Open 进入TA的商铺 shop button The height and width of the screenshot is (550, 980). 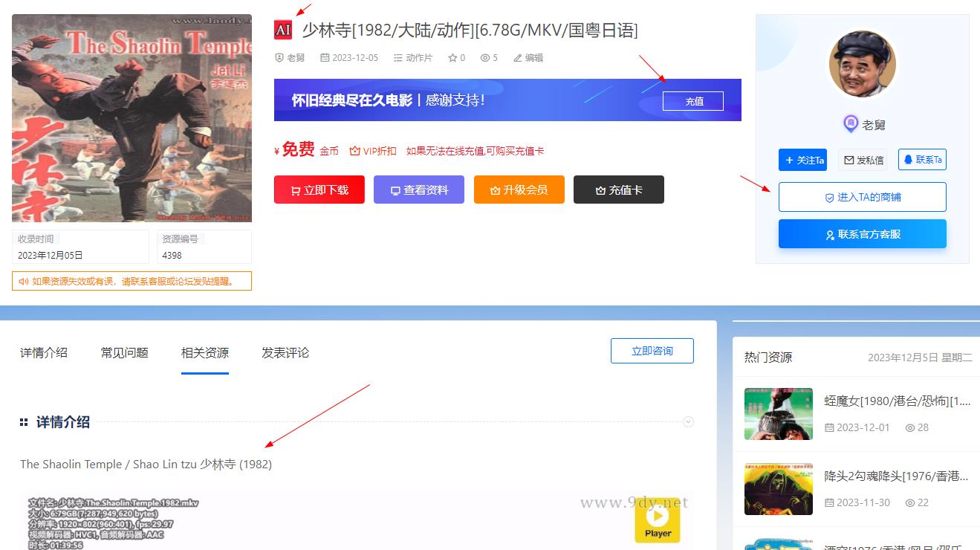[x=862, y=197]
